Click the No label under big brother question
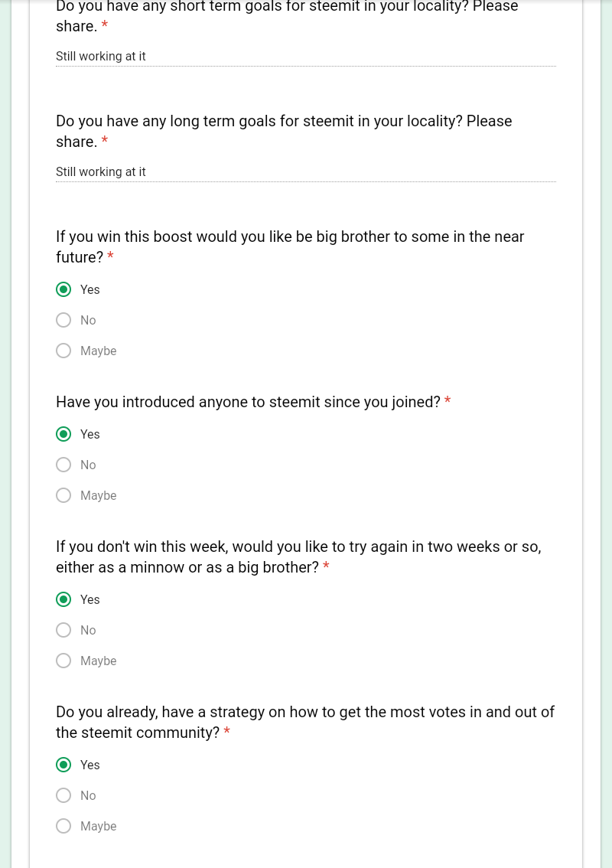The width and height of the screenshot is (612, 868). click(x=88, y=321)
